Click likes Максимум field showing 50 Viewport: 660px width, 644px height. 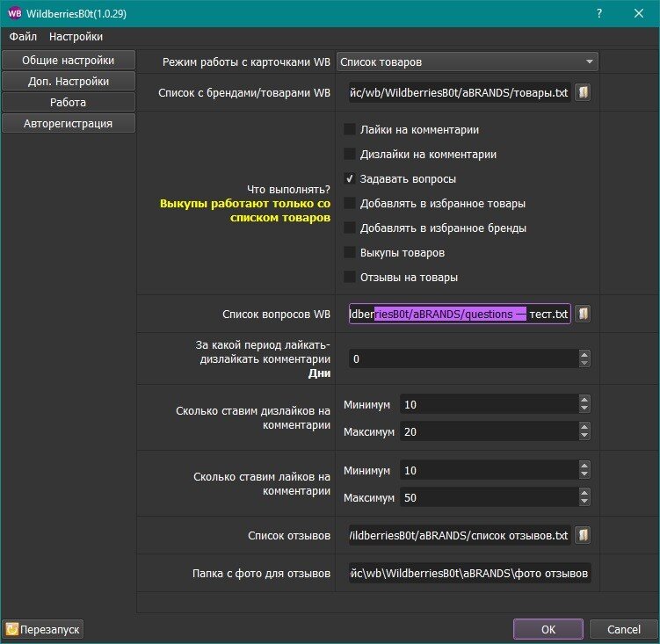[x=490, y=498]
